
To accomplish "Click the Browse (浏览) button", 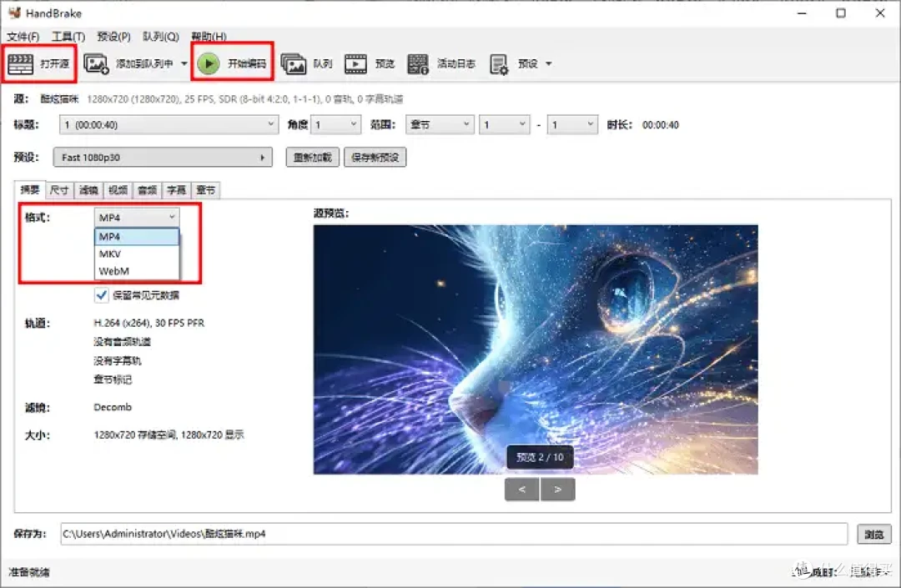I will [x=874, y=534].
